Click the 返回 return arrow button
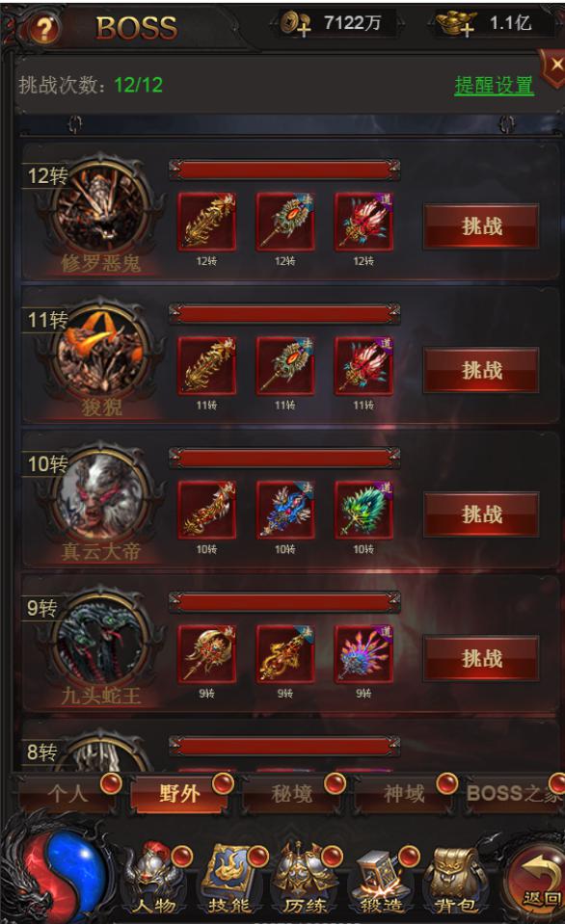This screenshot has width=565, height=924. pos(538,880)
